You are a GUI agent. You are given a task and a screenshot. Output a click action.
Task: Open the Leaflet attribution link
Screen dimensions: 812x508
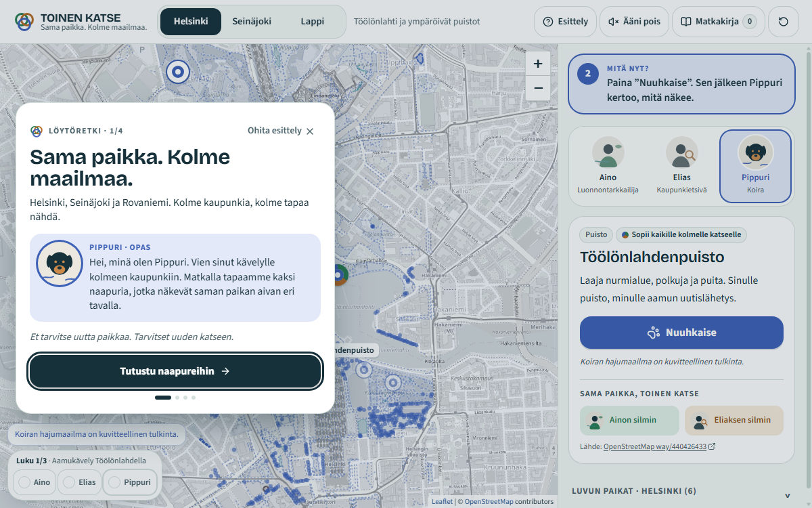(x=443, y=502)
